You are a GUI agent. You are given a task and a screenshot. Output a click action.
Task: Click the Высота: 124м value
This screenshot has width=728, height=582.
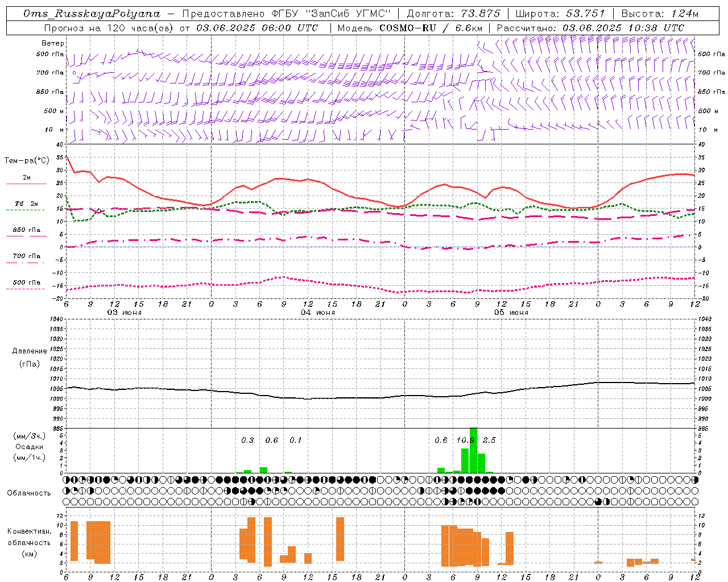660,14
